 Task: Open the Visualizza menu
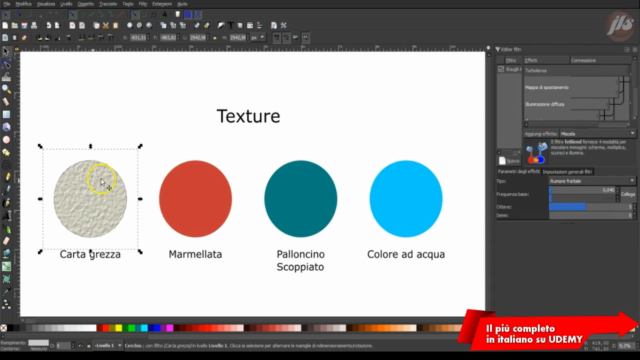click(46, 4)
